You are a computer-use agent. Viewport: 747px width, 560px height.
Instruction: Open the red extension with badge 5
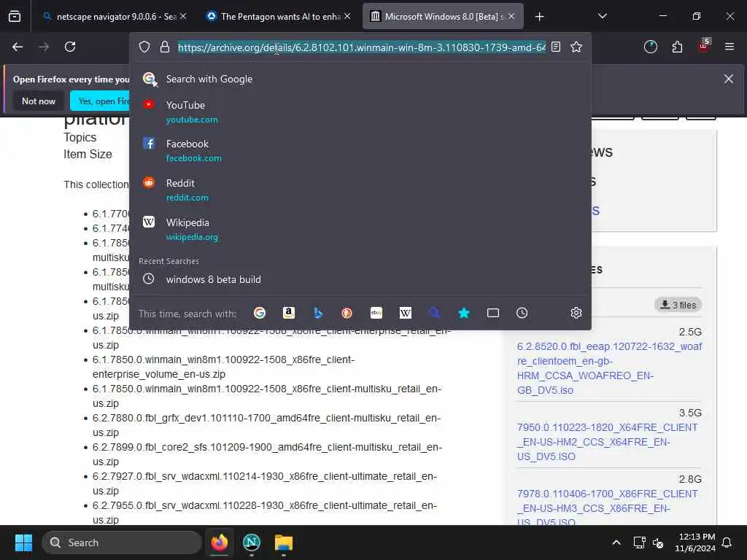(704, 46)
